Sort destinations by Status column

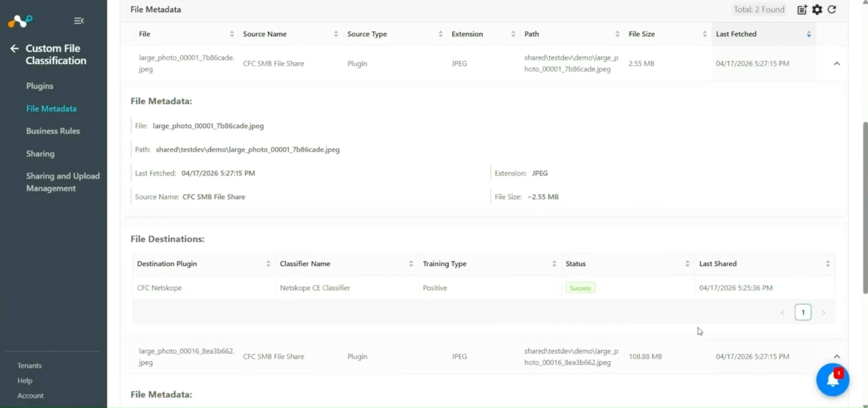687,264
